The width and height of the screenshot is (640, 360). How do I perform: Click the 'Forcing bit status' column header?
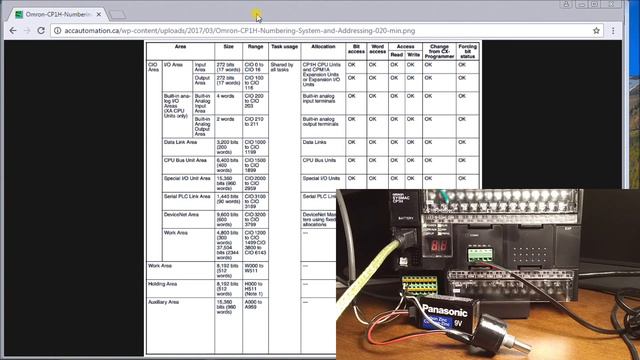(x=468, y=51)
